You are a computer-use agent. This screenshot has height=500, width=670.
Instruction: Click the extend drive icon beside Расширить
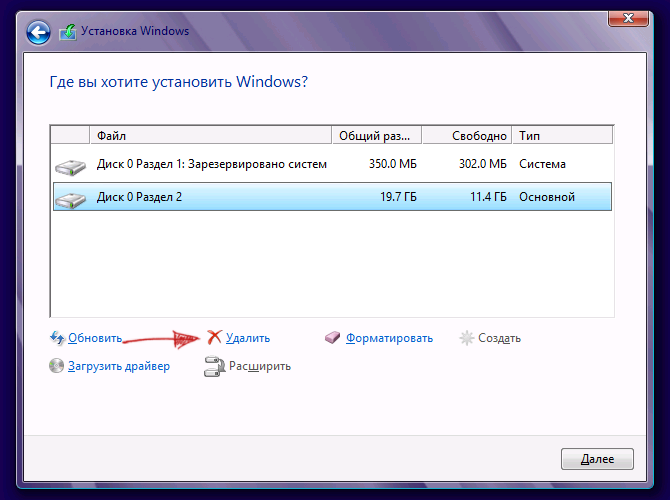pos(214,367)
